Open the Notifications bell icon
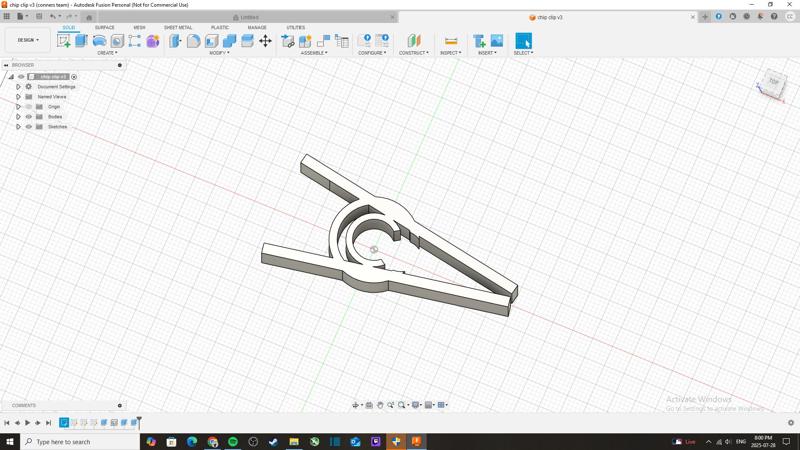This screenshot has height=450, width=800. click(760, 17)
